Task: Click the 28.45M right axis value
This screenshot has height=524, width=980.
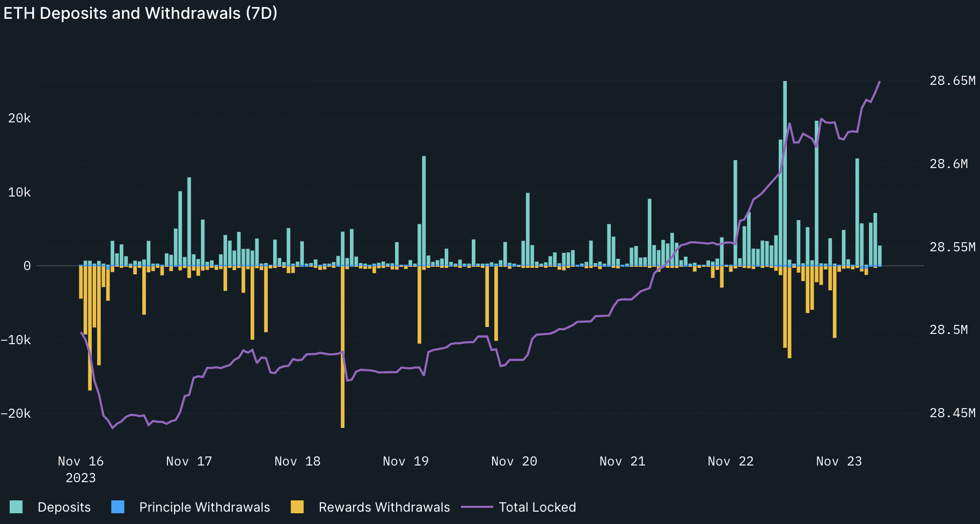Action: tap(953, 413)
